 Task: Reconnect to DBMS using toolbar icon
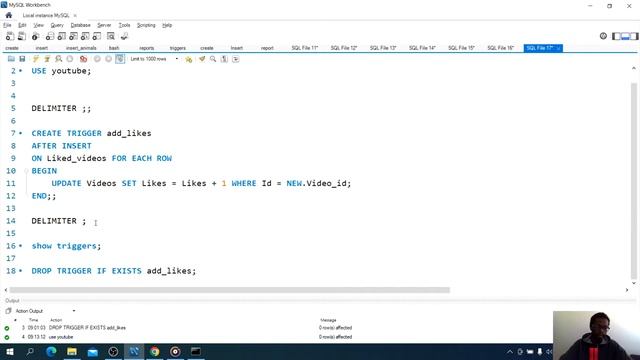(124, 36)
